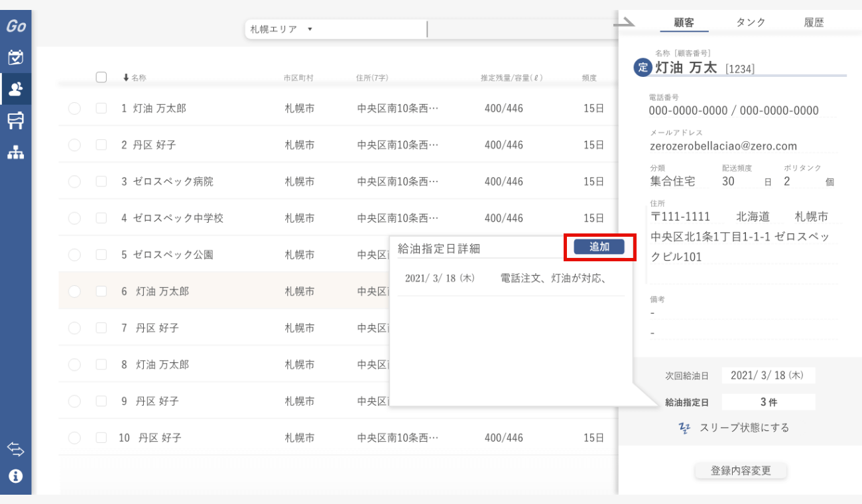Switch to the 履歴 tab
The width and height of the screenshot is (862, 504).
pos(814,23)
